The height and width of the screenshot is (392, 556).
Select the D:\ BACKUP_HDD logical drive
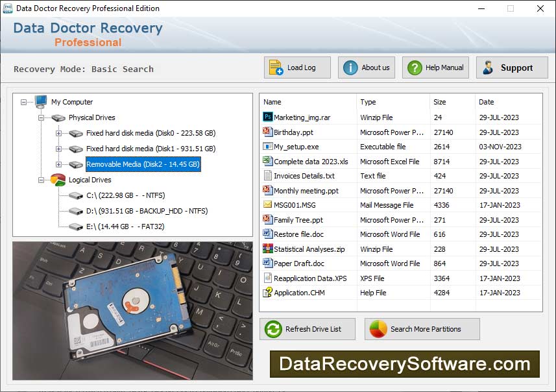tap(147, 211)
